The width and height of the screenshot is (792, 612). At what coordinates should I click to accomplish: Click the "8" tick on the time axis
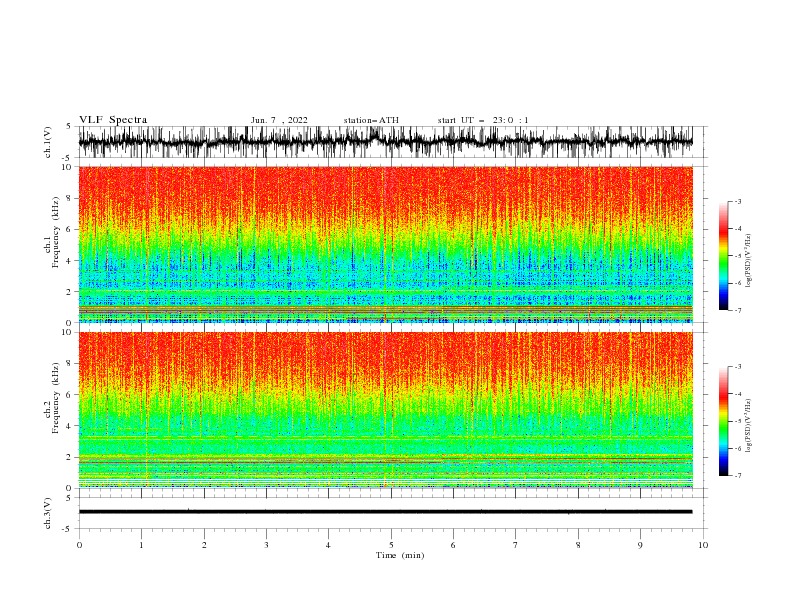click(578, 545)
